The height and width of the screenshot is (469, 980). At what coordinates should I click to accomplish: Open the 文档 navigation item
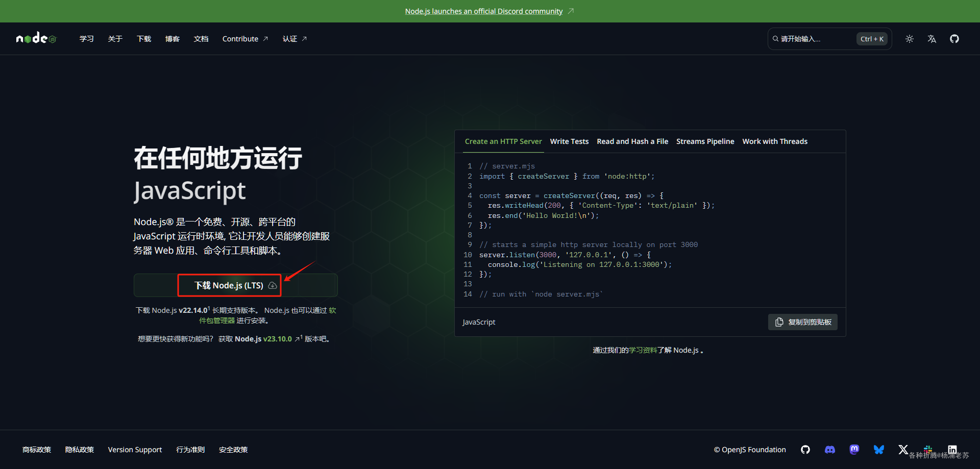pos(201,39)
